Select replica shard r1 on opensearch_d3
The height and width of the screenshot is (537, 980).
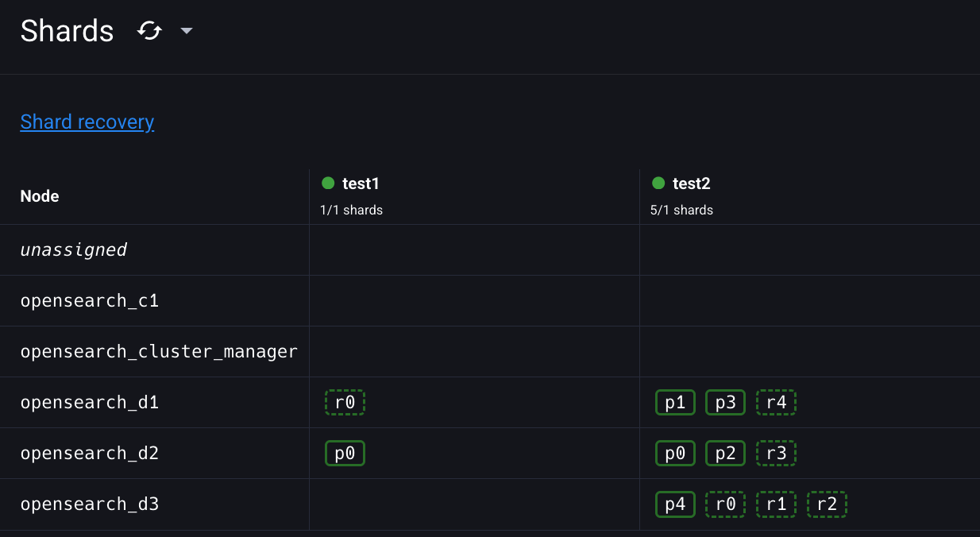click(776, 504)
